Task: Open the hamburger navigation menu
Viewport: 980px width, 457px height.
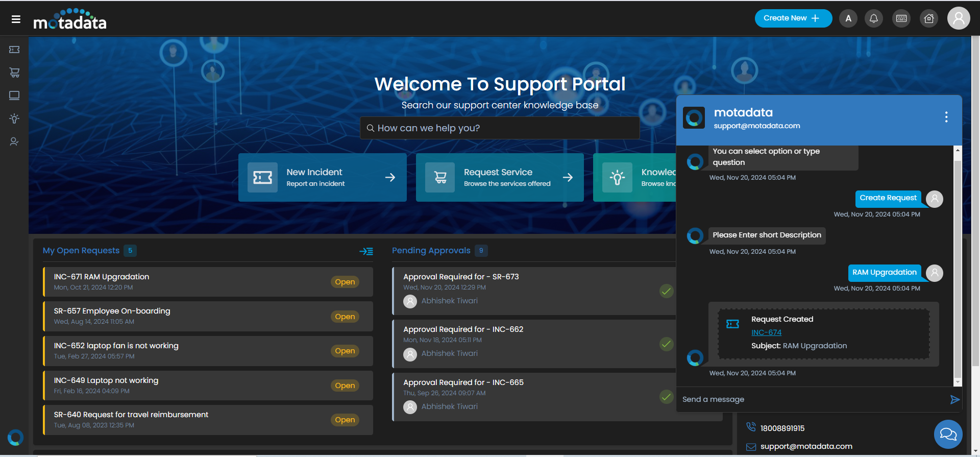Action: point(16,19)
